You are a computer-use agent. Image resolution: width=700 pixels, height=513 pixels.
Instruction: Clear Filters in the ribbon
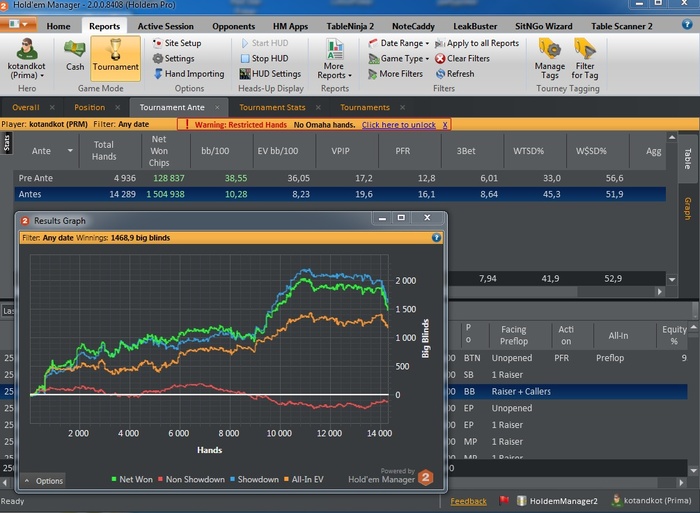coord(462,58)
